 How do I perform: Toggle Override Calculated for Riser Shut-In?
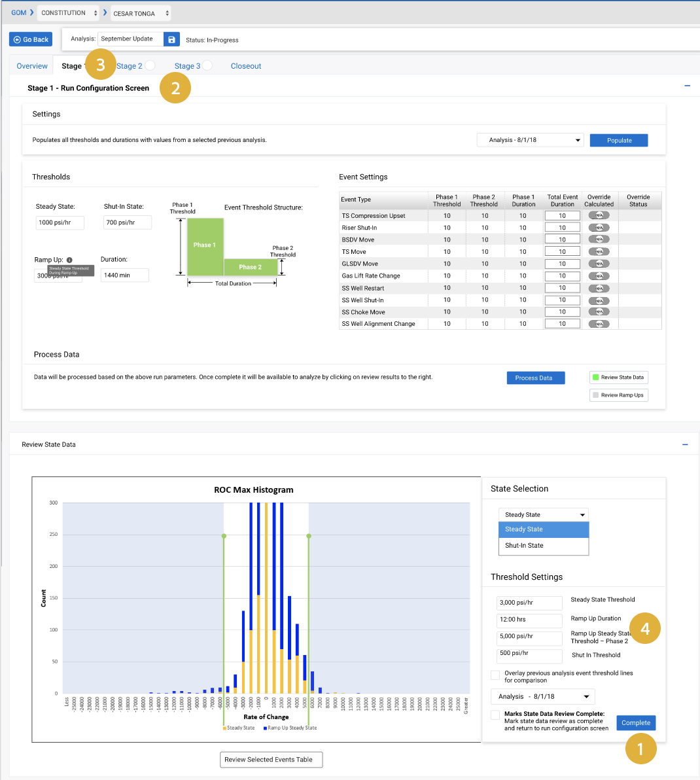pyautogui.click(x=599, y=227)
